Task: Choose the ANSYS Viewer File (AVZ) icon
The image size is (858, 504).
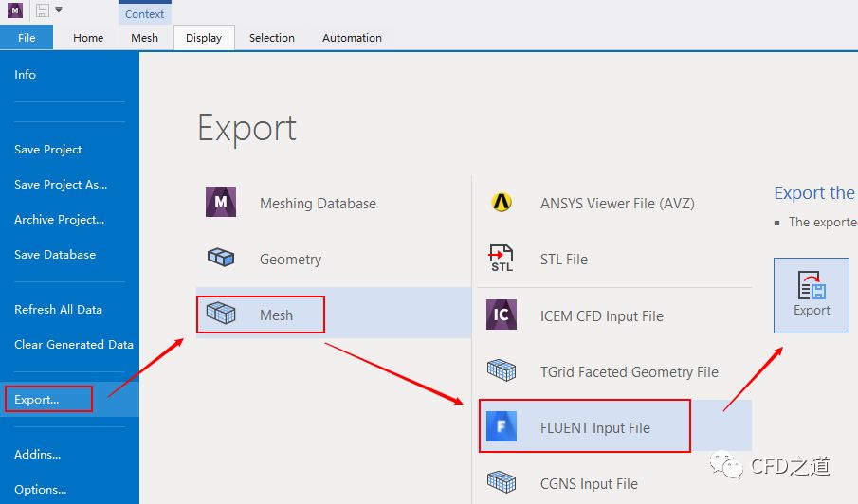Action: pyautogui.click(x=502, y=203)
